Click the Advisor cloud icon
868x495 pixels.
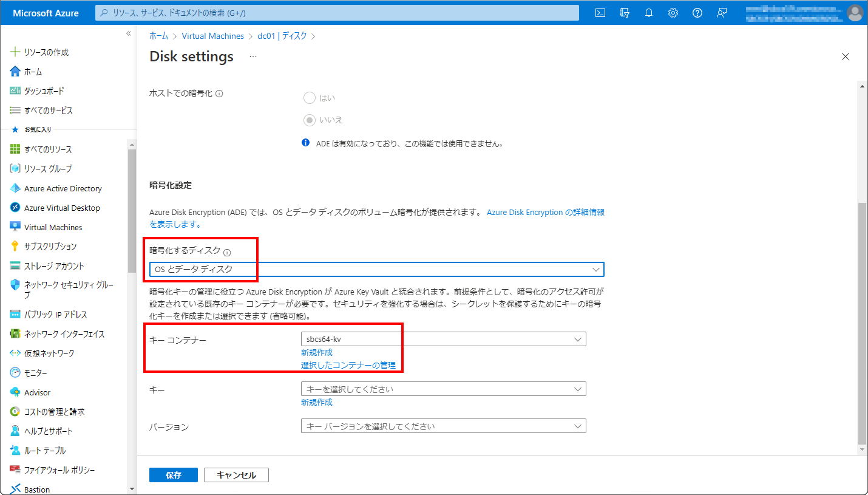pos(15,392)
